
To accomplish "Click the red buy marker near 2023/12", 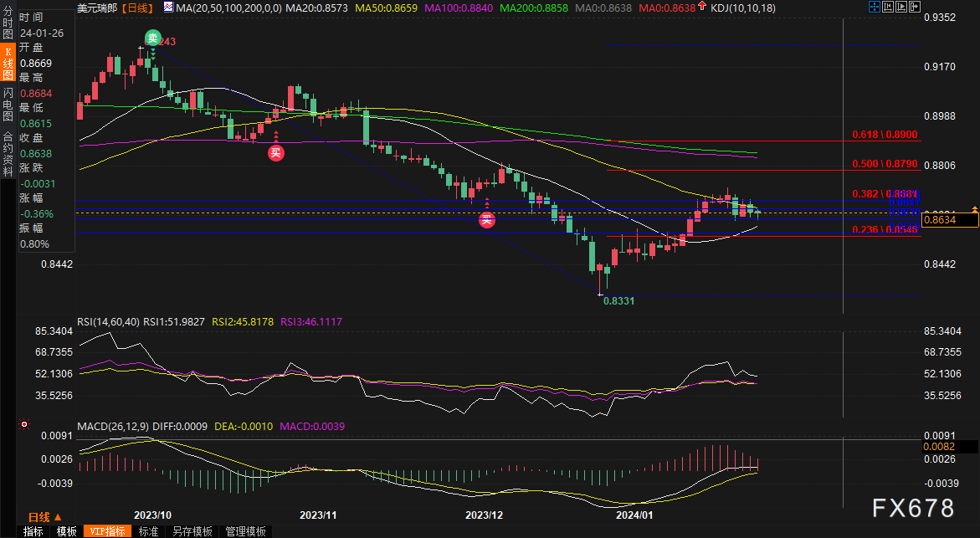I will [x=486, y=220].
